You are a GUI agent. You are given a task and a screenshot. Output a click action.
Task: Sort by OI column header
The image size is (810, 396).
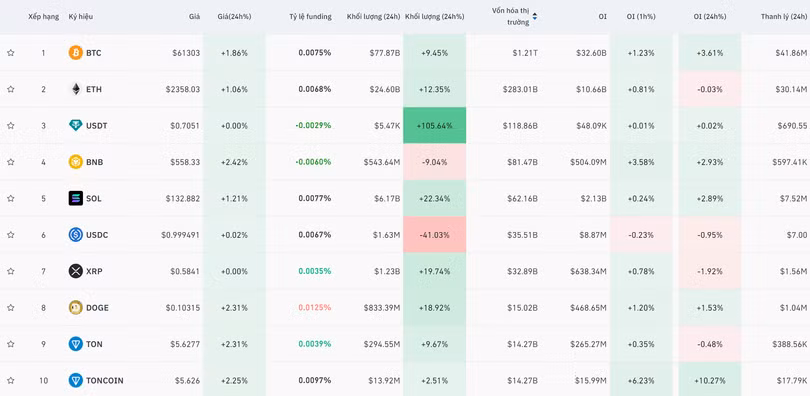pyautogui.click(x=602, y=17)
